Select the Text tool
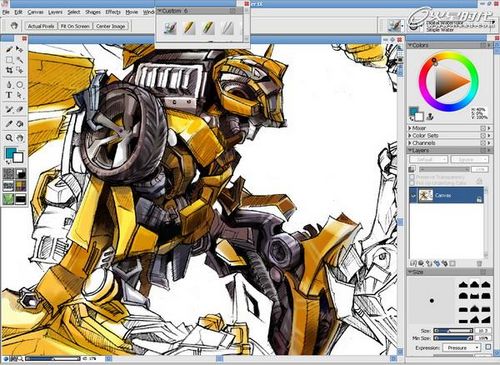This screenshot has width=500, height=365. (9, 95)
